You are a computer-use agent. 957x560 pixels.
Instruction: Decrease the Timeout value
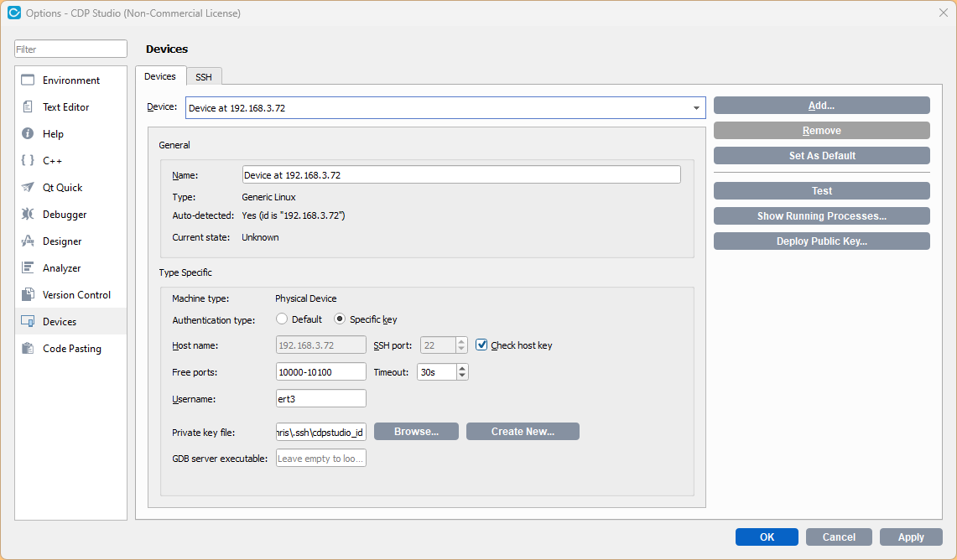462,376
